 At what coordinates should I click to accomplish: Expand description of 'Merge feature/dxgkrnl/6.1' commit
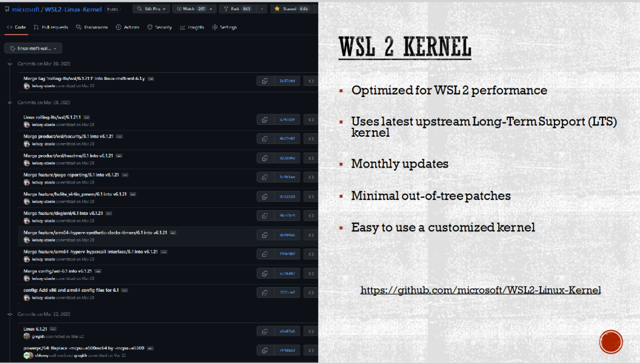click(108, 214)
